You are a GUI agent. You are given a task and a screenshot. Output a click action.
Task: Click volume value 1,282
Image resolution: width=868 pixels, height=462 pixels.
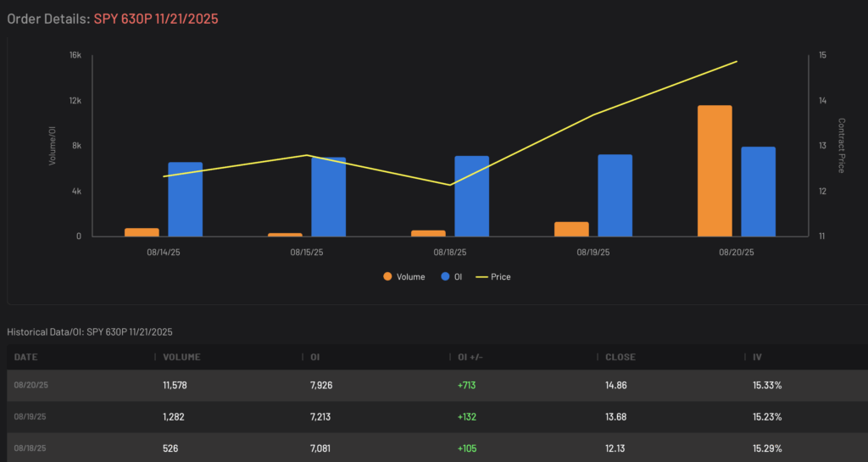(x=173, y=416)
